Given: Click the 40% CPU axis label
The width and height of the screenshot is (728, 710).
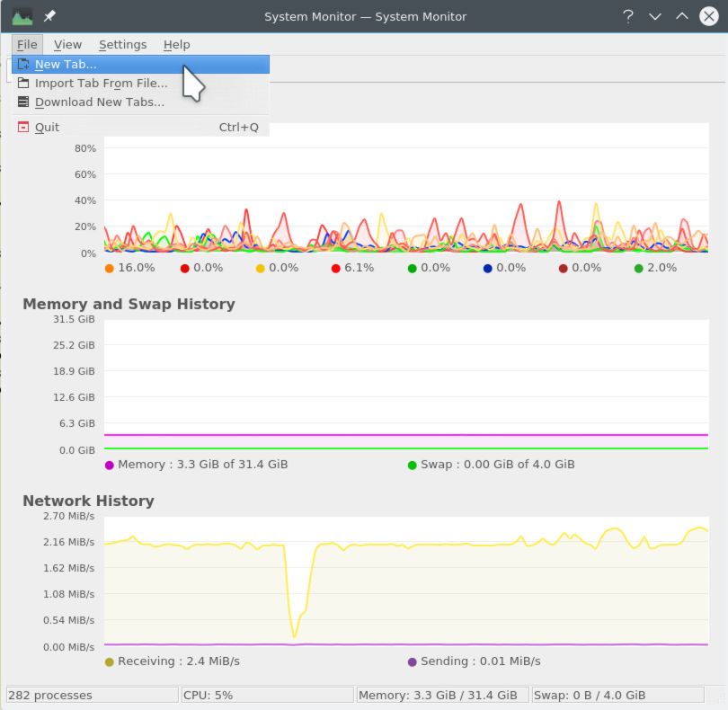Looking at the screenshot, I should (x=85, y=200).
